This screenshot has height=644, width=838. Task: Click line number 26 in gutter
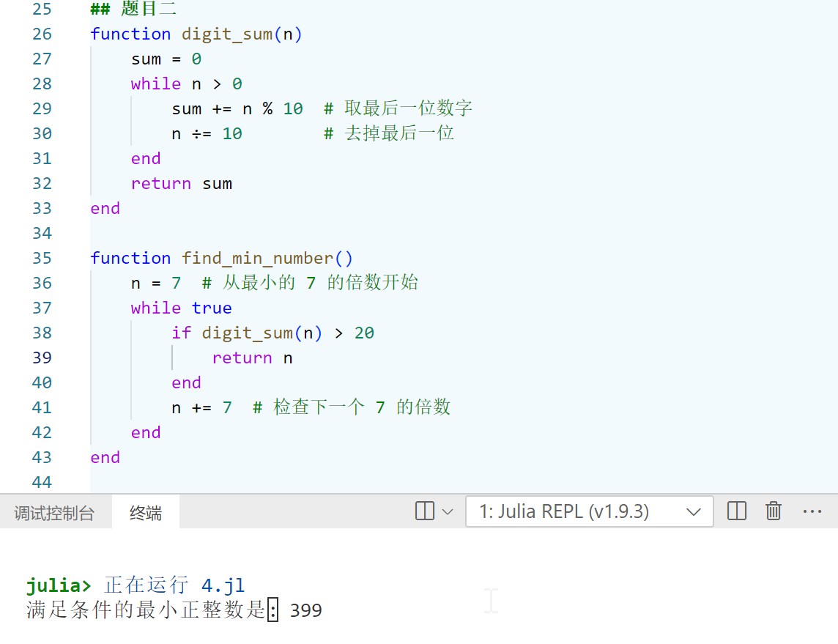tap(42, 34)
